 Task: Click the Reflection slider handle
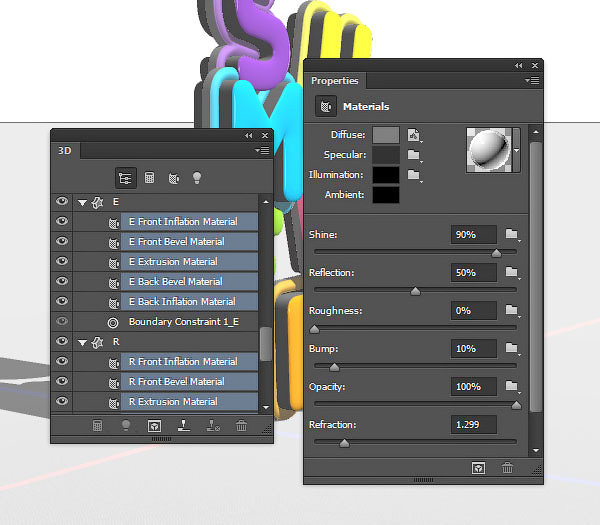pos(415,292)
